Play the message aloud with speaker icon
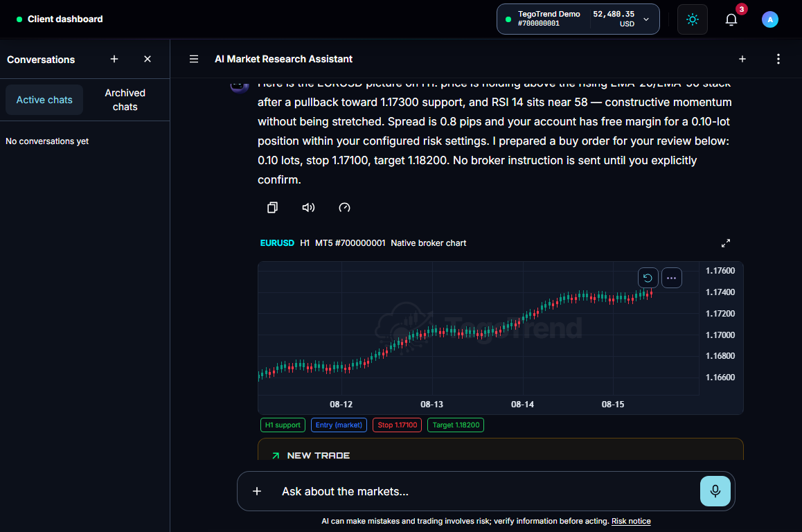802x532 pixels. click(x=308, y=207)
